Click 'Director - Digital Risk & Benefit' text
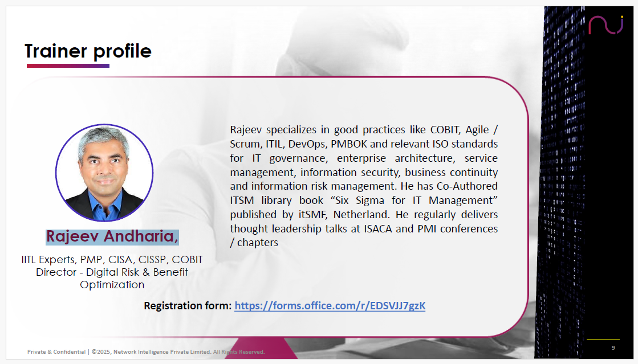This screenshot has width=638, height=364. (x=112, y=272)
